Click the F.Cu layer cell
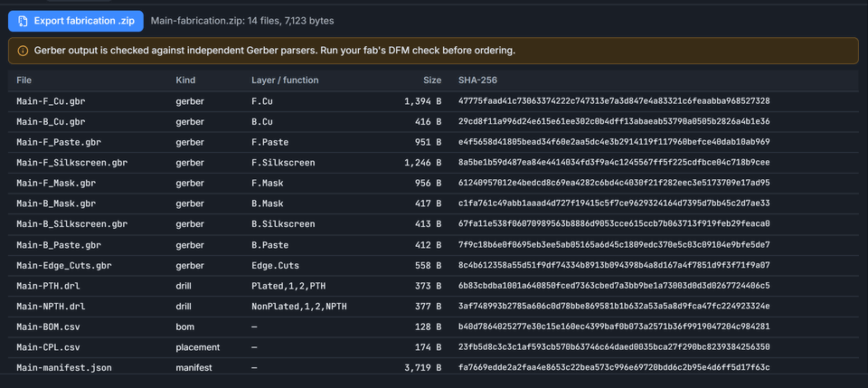Viewport: 868px width, 388px height. 262,101
